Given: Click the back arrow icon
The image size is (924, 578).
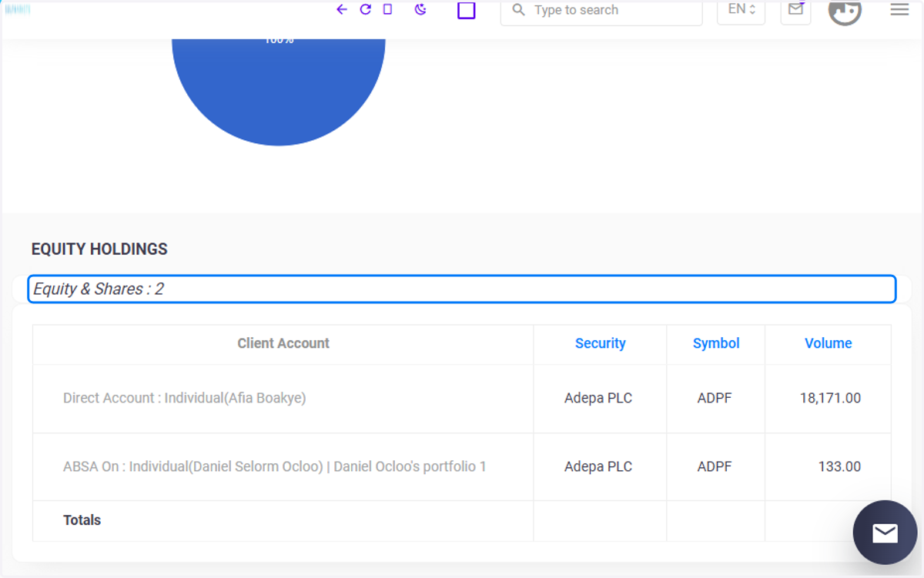Looking at the screenshot, I should click(x=342, y=9).
